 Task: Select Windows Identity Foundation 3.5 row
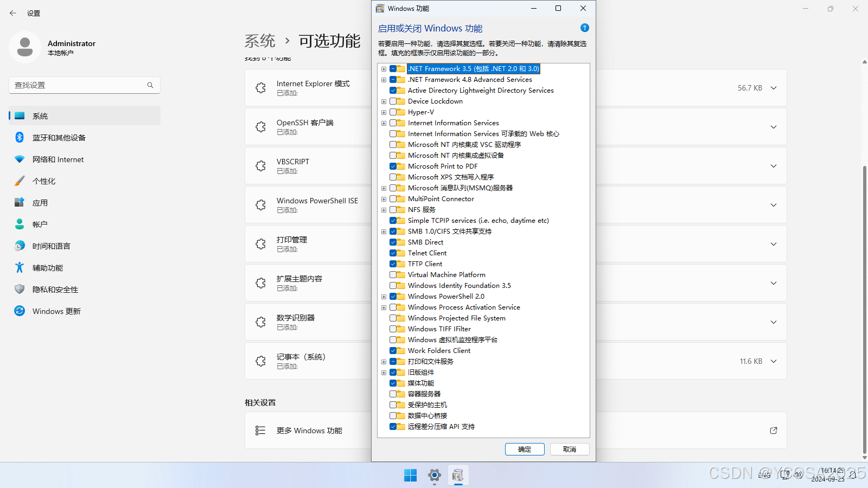[x=459, y=286]
